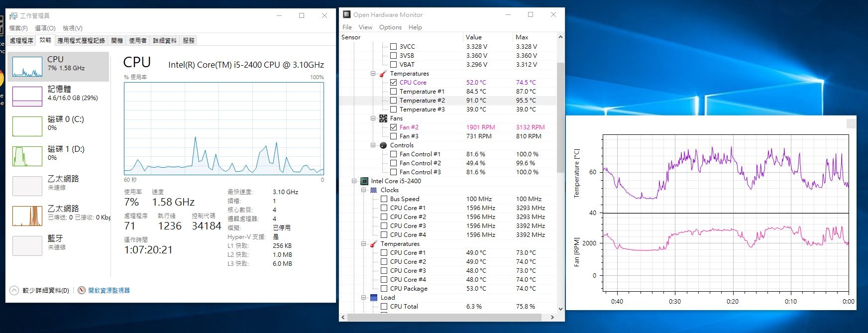
Task: Select the CPU performance thumbnail in Task Manager
Action: click(59, 67)
